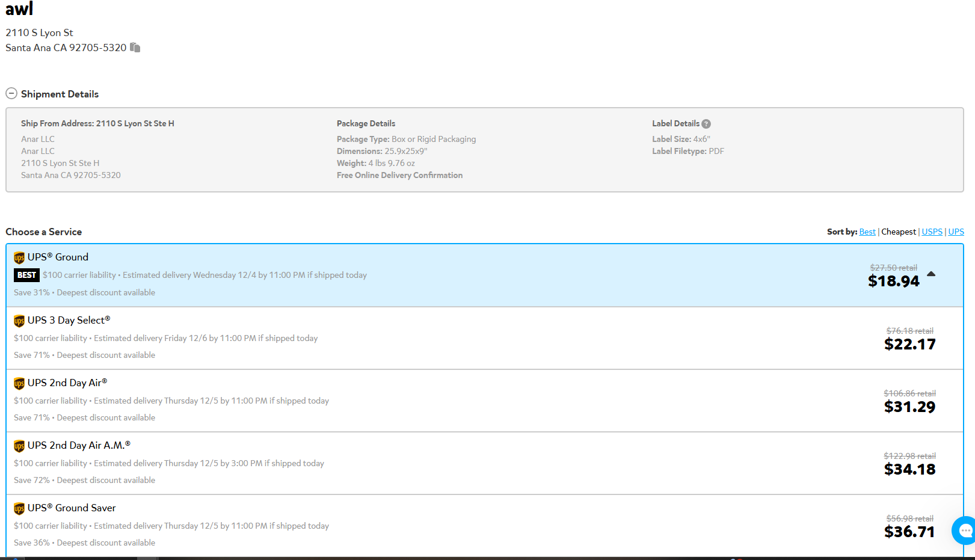Select the UPS Ground service title
Image resolution: width=975 pixels, height=560 pixels.
pyautogui.click(x=58, y=257)
